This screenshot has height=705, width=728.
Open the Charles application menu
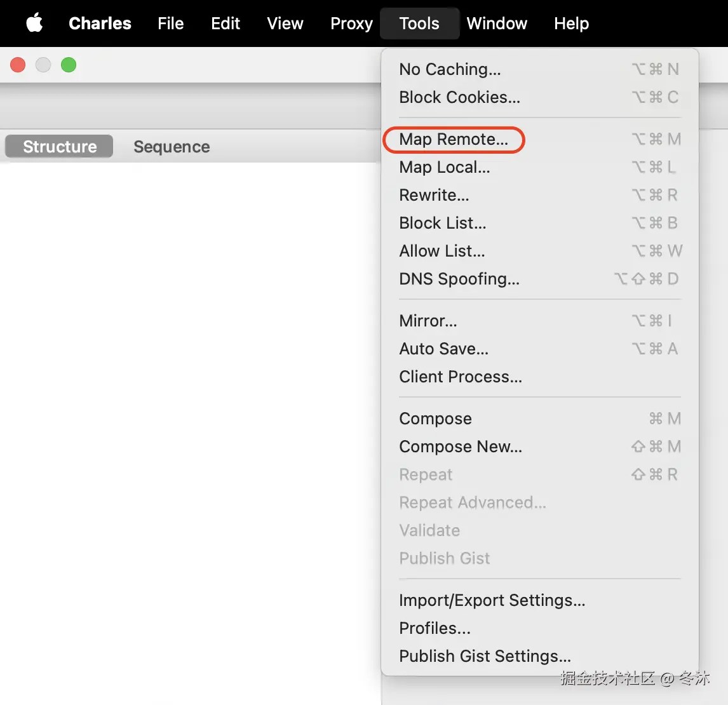100,23
